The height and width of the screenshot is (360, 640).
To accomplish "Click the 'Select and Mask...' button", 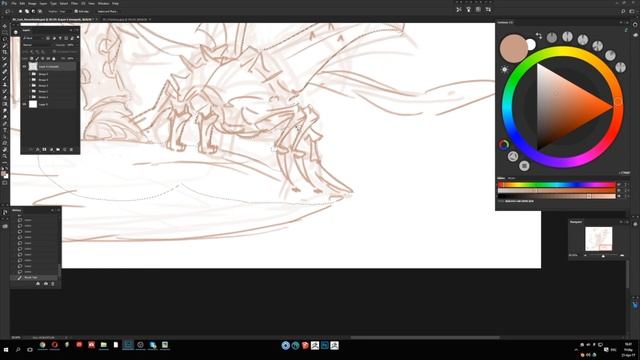I will pos(107,11).
